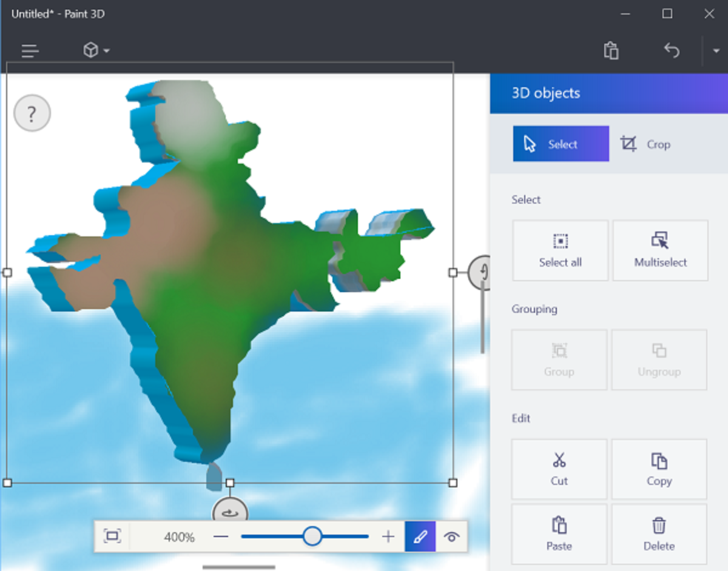Viewport: 728px width, 571px height.
Task: Expand the top bar overflow arrow
Action: 715,51
